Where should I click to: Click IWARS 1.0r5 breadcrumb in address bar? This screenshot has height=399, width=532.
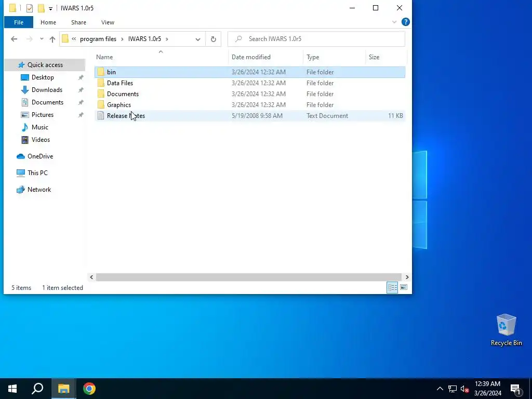pos(144,39)
